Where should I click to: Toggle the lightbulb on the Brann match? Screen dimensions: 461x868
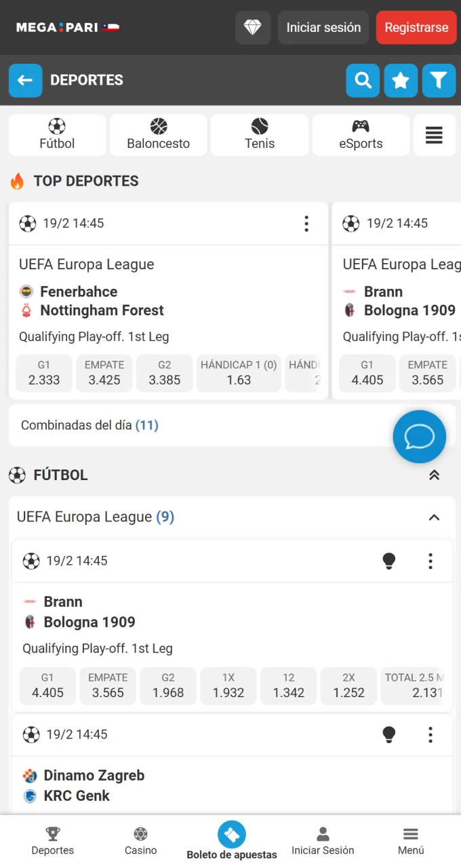[x=389, y=561]
